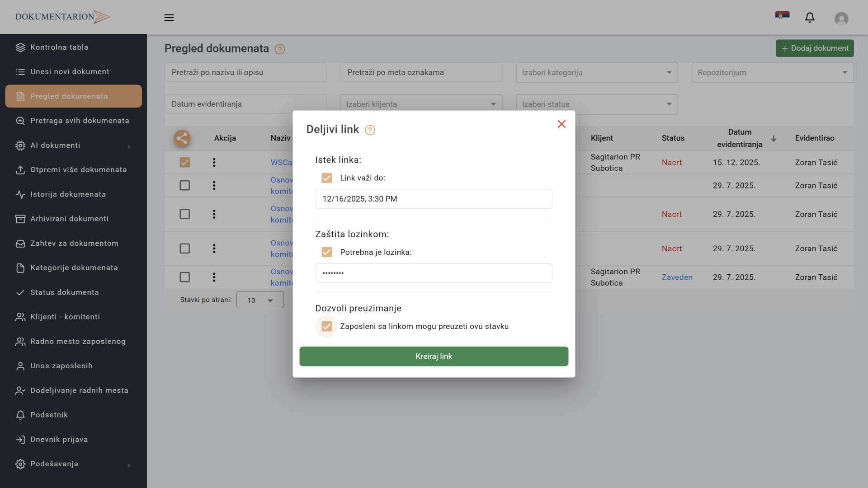
Task: Click the Serbian flag language icon
Action: tap(782, 15)
